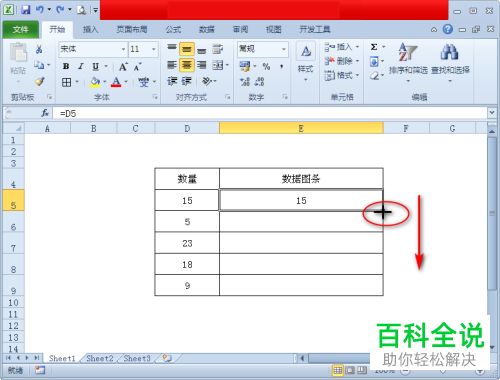Open the font name dropdown 宋体
The image size is (500, 380).
pos(123,49)
